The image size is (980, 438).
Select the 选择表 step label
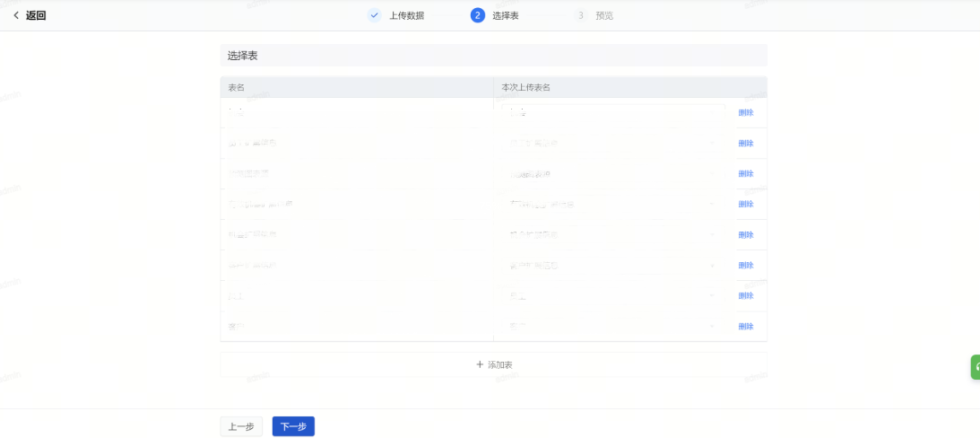(506, 15)
